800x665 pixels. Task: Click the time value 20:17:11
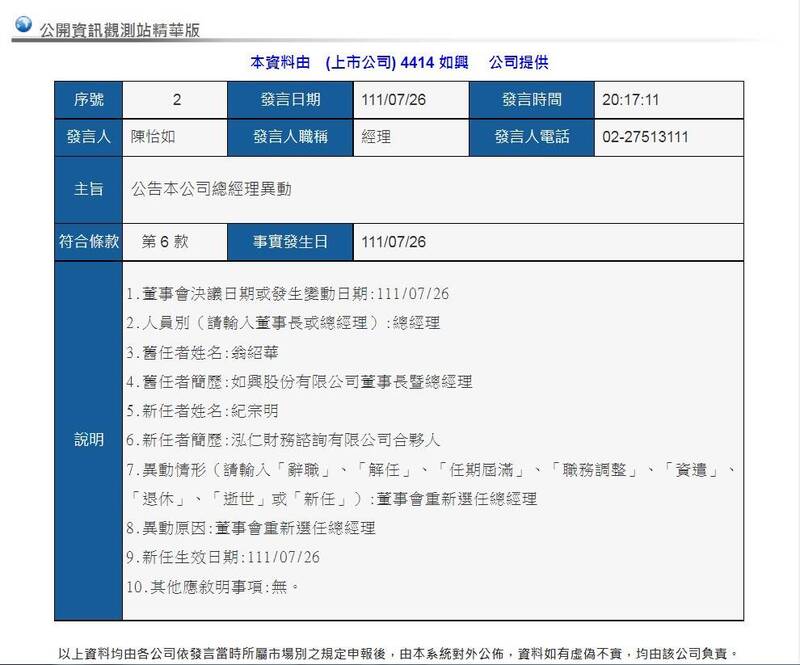631,100
